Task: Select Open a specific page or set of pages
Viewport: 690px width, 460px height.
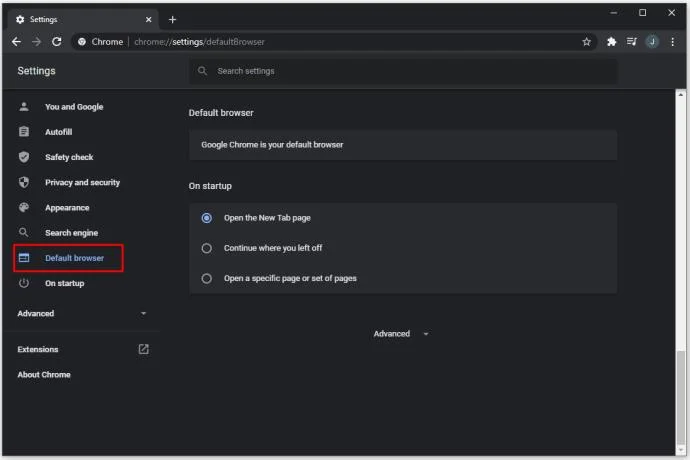Action: pos(207,279)
